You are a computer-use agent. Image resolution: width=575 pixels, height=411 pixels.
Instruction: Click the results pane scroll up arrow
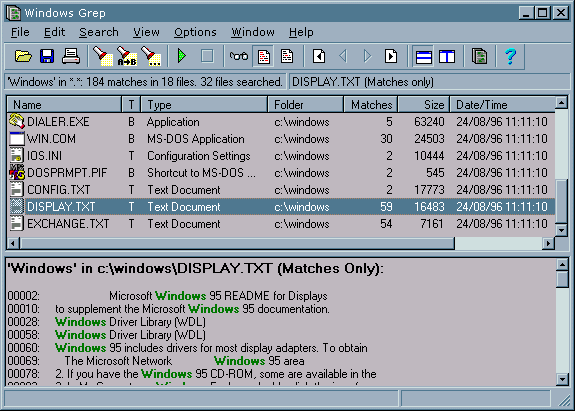(x=562, y=264)
